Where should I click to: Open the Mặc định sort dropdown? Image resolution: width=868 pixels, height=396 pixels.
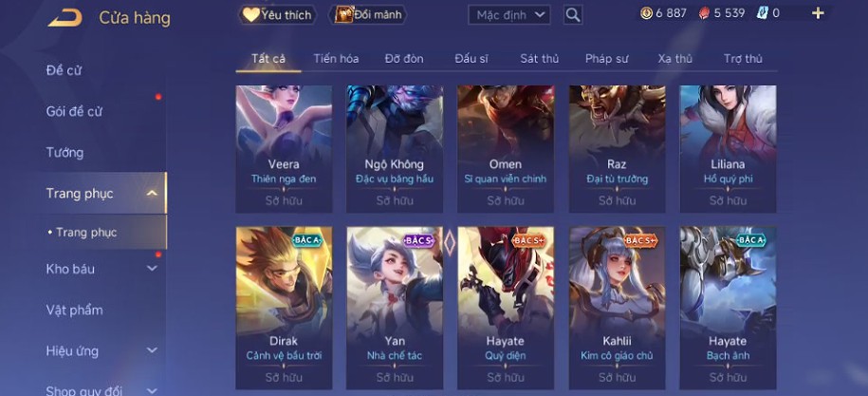pos(509,15)
